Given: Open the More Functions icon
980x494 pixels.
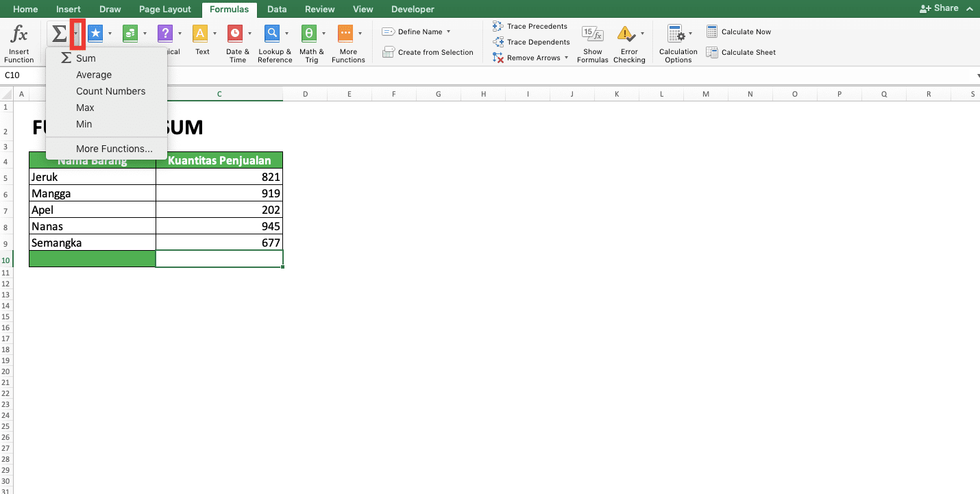Looking at the screenshot, I should click(x=345, y=33).
